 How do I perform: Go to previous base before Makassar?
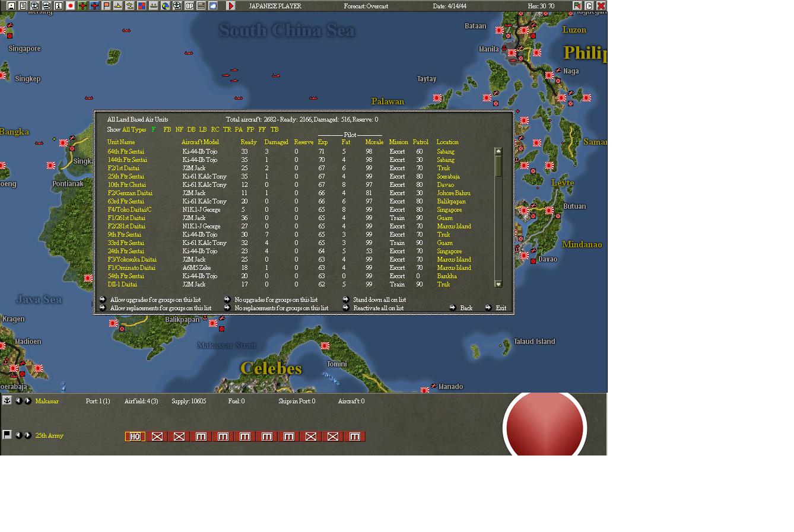point(18,401)
